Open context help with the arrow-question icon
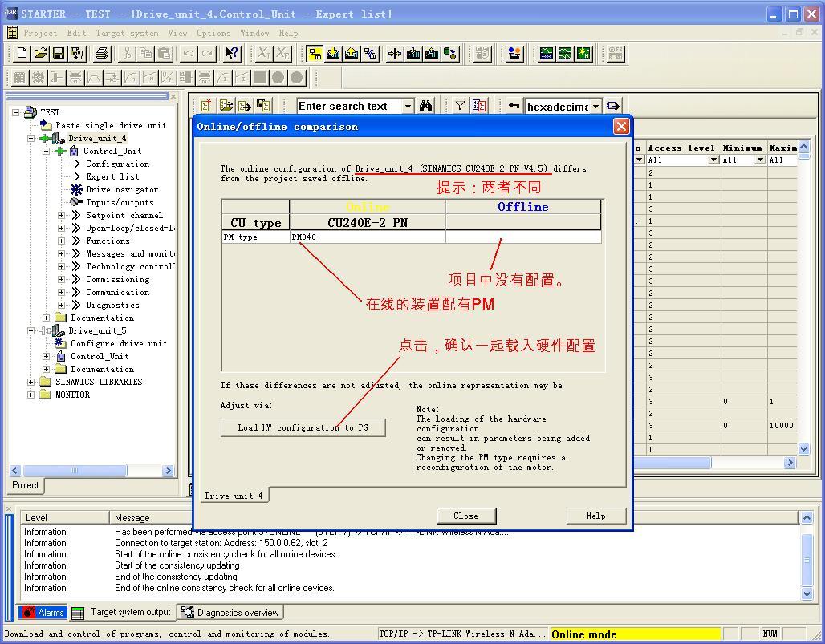 click(232, 53)
